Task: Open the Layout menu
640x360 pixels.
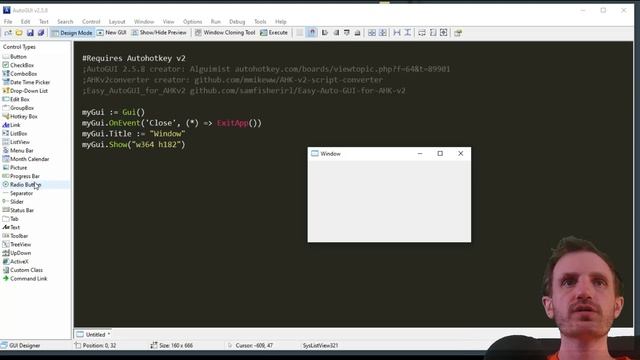Action: 117,22
